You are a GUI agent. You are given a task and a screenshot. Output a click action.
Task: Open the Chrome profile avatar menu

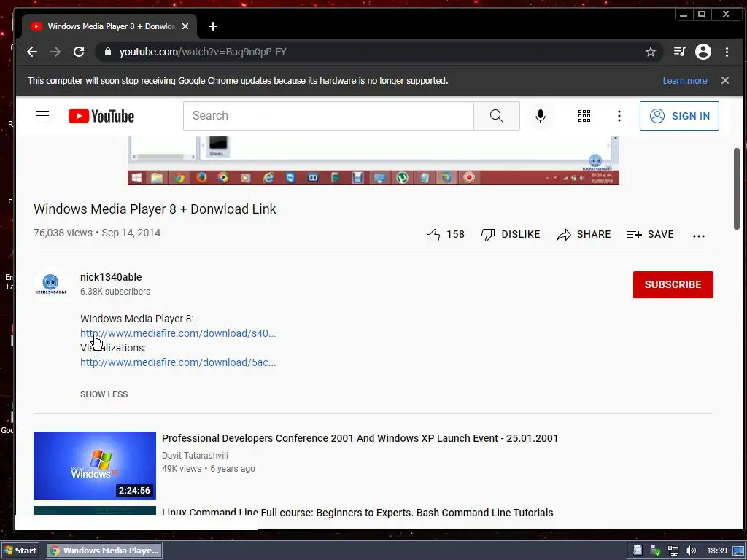click(703, 52)
